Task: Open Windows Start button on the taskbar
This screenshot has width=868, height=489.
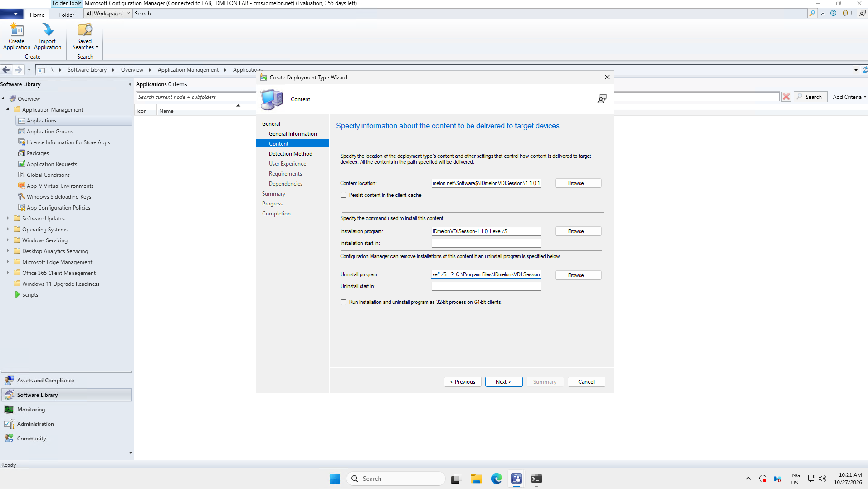Action: (335, 479)
